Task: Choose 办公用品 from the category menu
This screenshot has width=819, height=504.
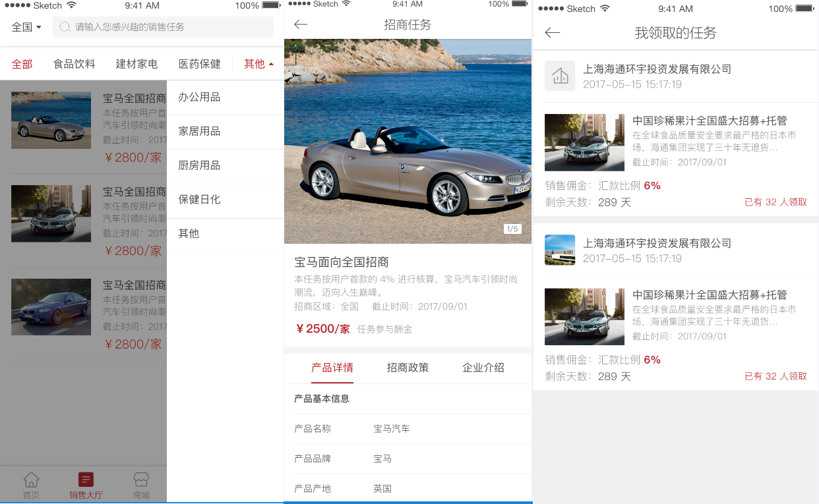Action: (225, 98)
